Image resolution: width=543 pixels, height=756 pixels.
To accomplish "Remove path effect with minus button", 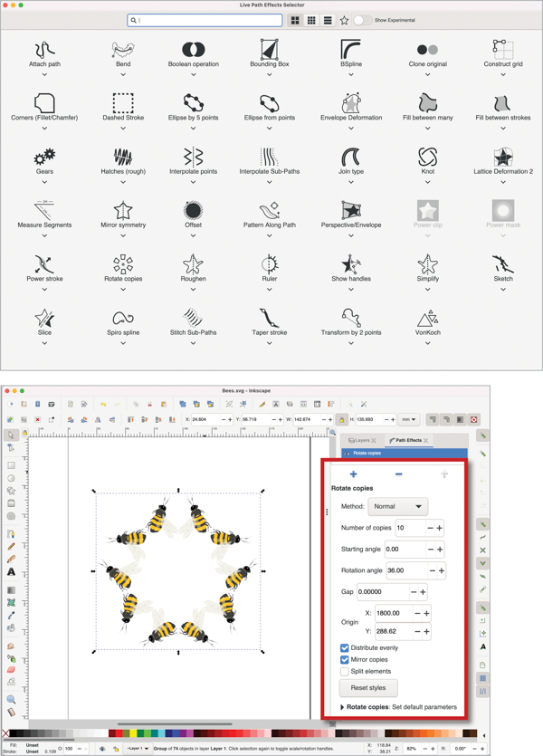I will pos(398,474).
